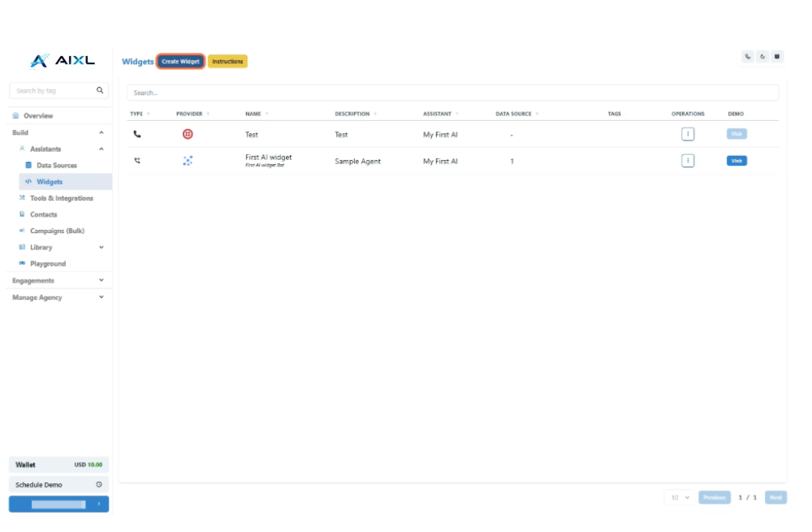
Task: Click the rightmost top-right toolbar icon
Action: (x=777, y=57)
